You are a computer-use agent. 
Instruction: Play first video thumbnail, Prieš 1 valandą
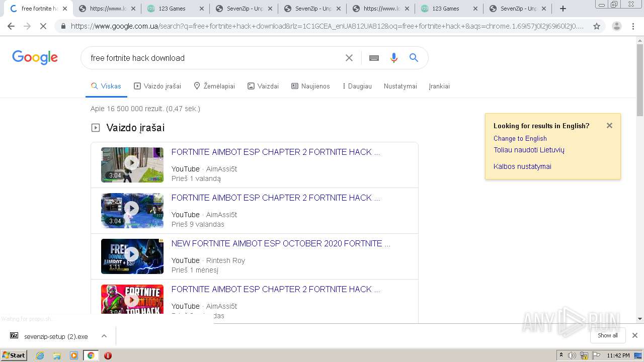click(x=132, y=164)
